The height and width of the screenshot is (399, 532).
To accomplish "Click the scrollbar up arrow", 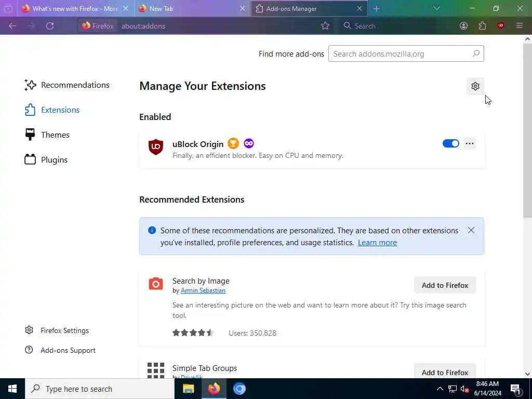I will 527,39.
